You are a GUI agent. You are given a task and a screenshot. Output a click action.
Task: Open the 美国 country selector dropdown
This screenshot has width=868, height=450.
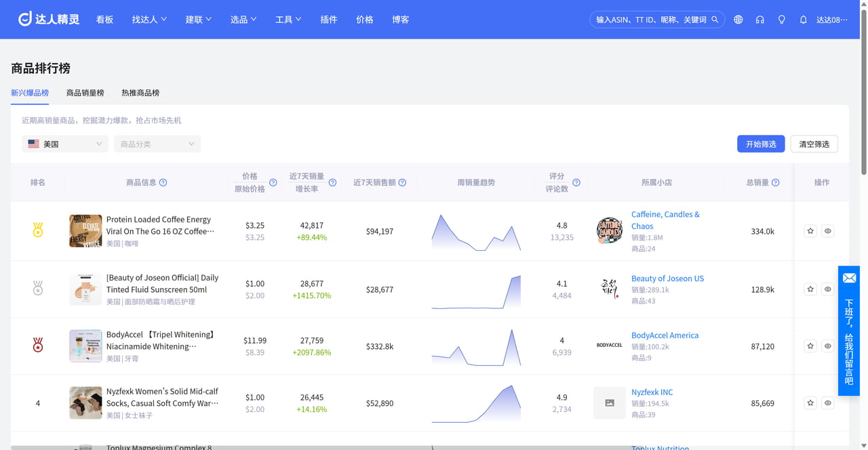tap(64, 144)
